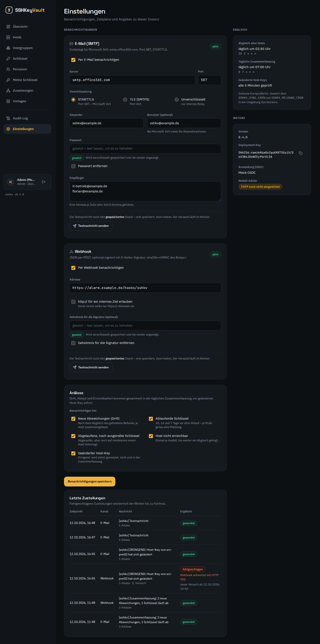320x644 pixels.
Task: Send the webhook Testnachricht
Action: 91,367
